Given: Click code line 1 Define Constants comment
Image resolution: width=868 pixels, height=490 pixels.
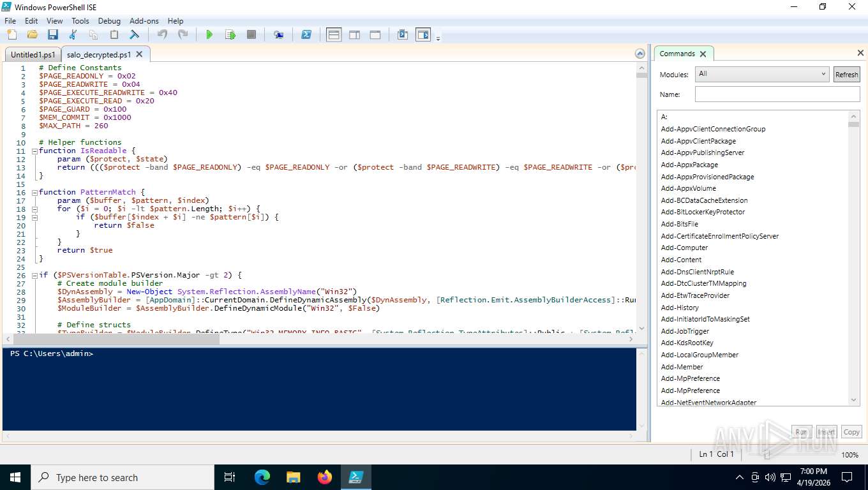Looking at the screenshot, I should pos(80,68).
